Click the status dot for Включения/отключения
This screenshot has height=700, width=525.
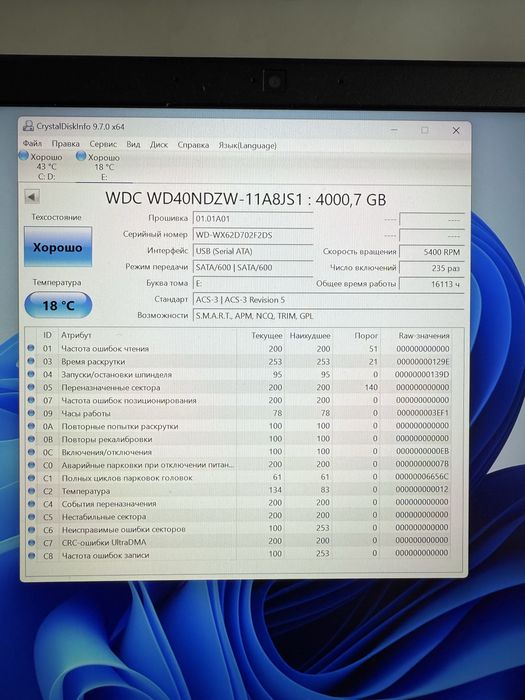point(31,452)
